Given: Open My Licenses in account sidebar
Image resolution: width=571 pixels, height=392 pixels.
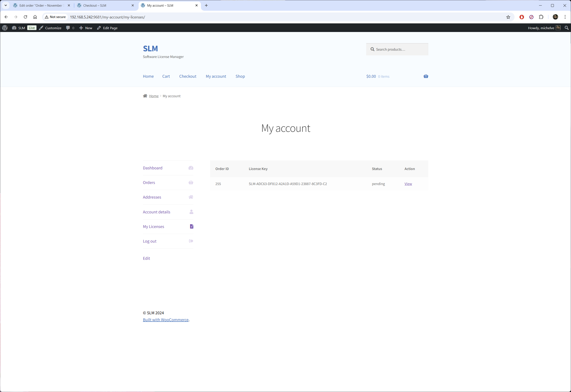Looking at the screenshot, I should point(153,226).
